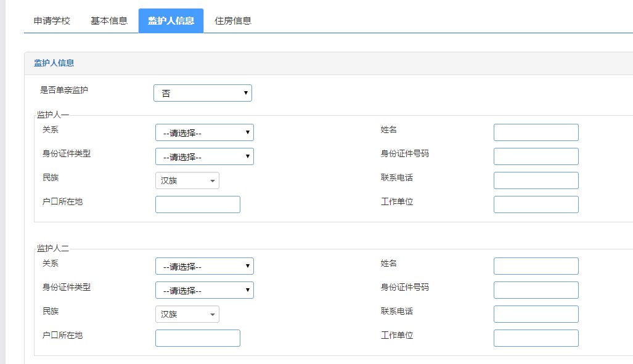Open 监护人二 民族 combo box
Viewport: 633px width, 364px height.
coord(187,314)
